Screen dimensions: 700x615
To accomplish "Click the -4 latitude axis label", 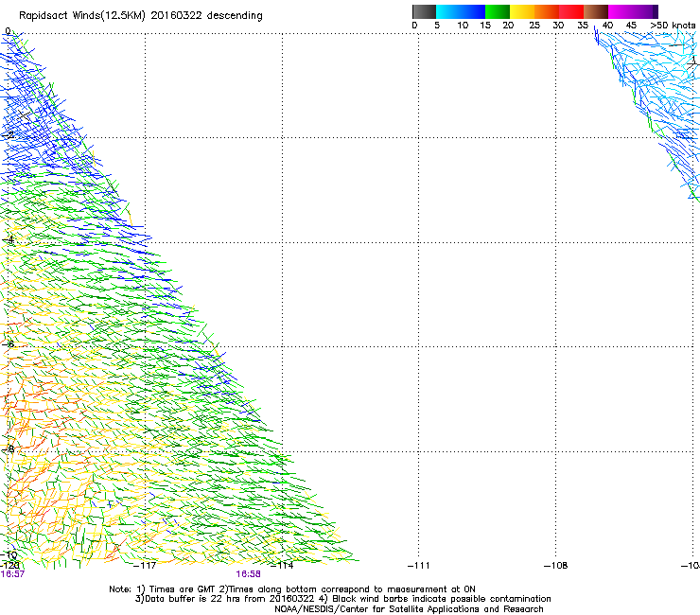I will click(8, 239).
